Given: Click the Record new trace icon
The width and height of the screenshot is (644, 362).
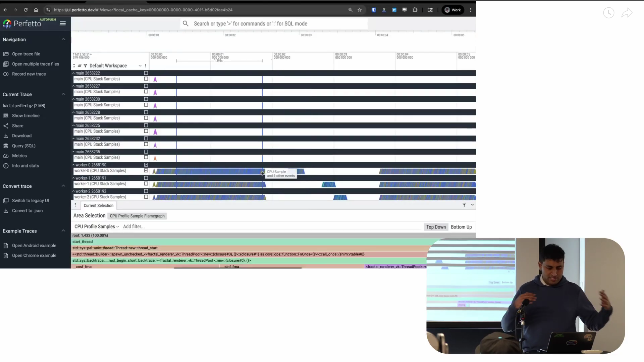Looking at the screenshot, I should [6, 74].
